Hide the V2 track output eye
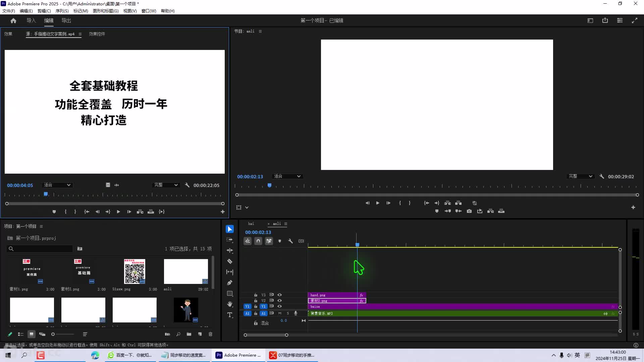This screenshot has height=362, width=644. (279, 301)
